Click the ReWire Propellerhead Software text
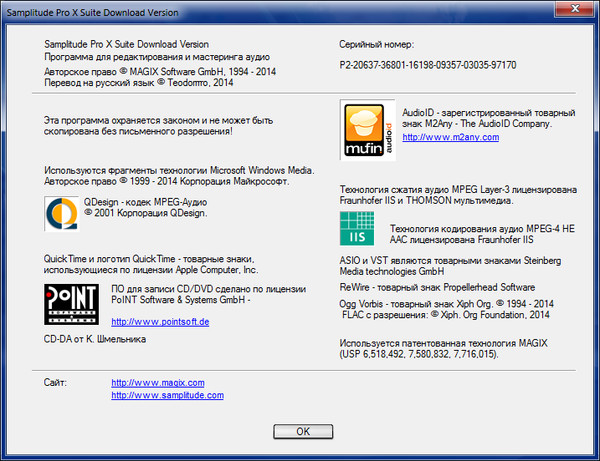Image resolution: width=600 pixels, height=461 pixels. tap(434, 286)
